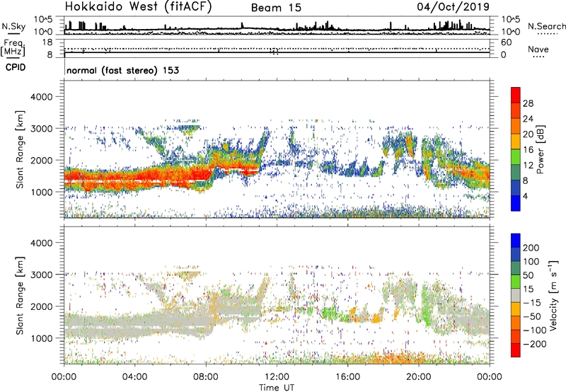Click the '20:00' time axis label
This screenshot has height=392, width=566.
point(418,377)
